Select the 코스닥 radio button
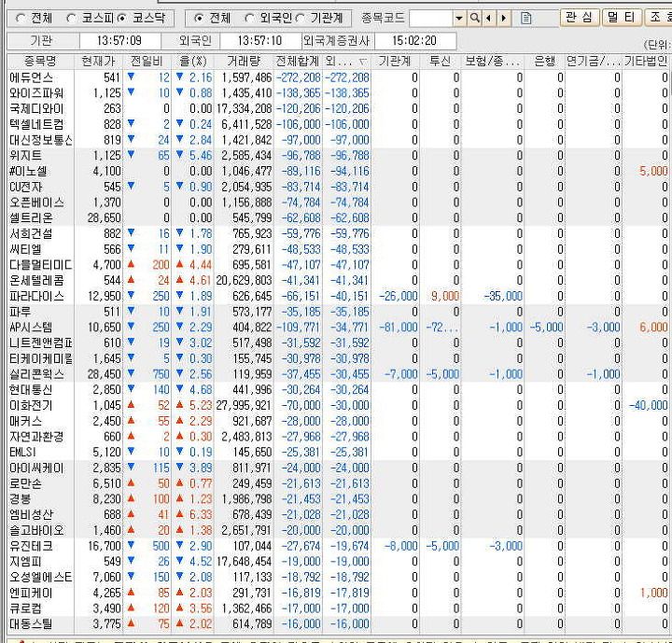This screenshot has height=643, width=672. tap(122, 19)
